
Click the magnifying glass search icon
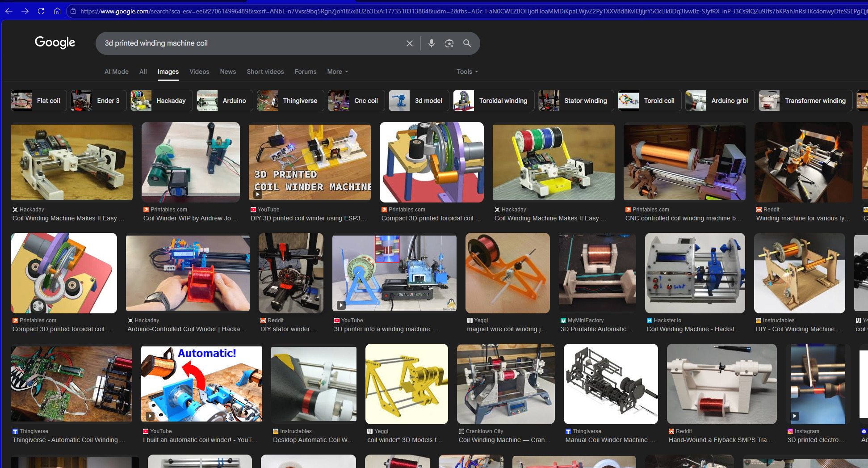pyautogui.click(x=467, y=43)
